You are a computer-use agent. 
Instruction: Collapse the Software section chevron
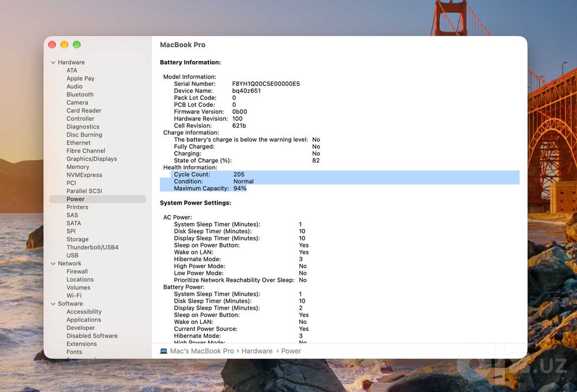pyautogui.click(x=53, y=304)
